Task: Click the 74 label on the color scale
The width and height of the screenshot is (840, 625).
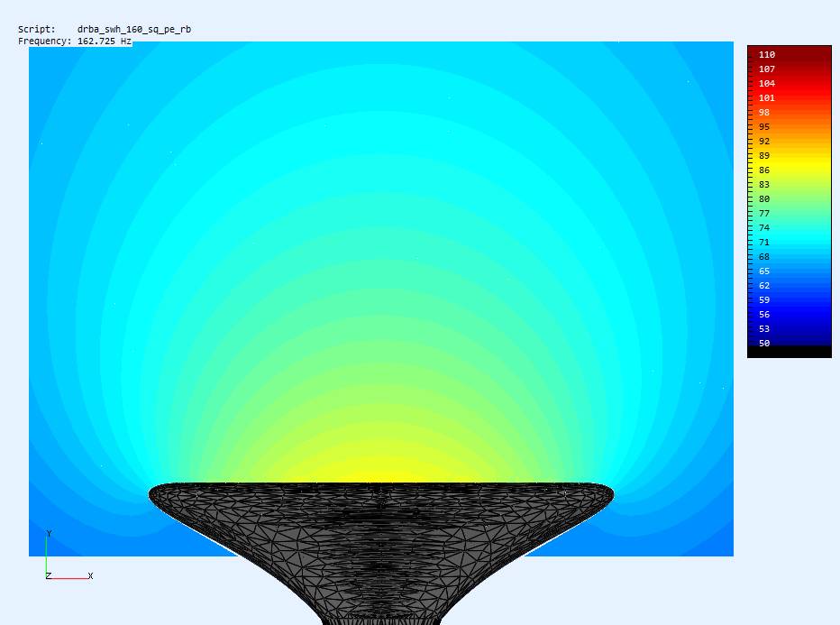Action: click(x=764, y=228)
